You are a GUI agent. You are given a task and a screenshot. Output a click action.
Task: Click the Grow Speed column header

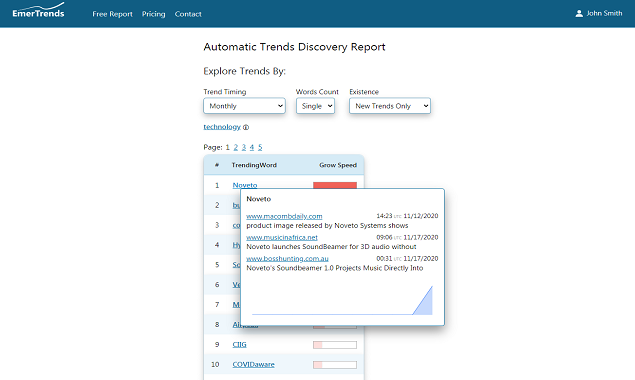point(338,165)
